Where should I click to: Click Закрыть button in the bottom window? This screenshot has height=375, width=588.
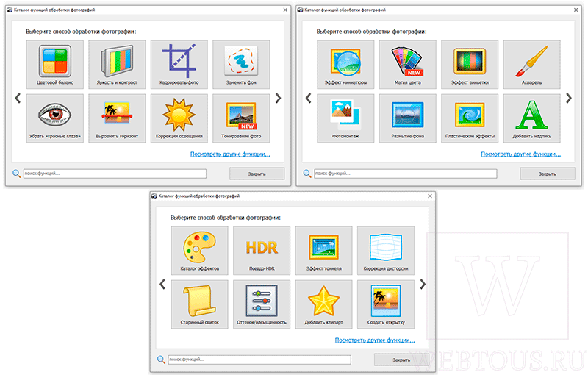point(401,360)
